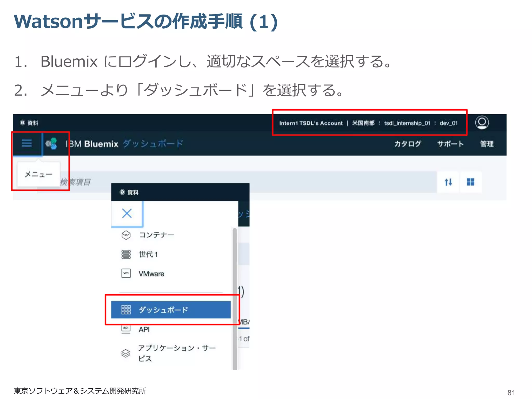The image size is (532, 399).
Task: Open the dev_01 space selector
Action: click(449, 123)
